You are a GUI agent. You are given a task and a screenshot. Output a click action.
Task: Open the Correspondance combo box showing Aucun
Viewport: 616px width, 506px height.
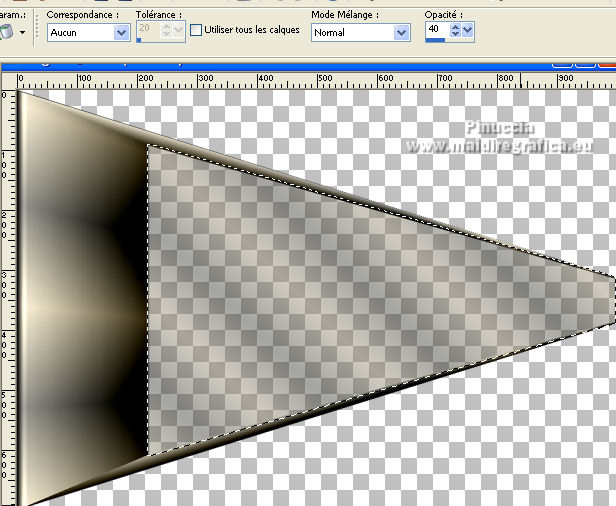coord(88,33)
